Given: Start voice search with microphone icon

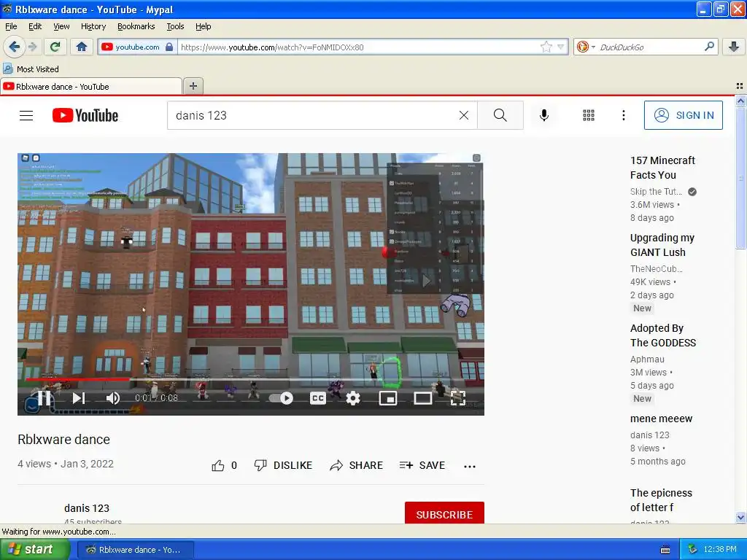Looking at the screenshot, I should 544,115.
